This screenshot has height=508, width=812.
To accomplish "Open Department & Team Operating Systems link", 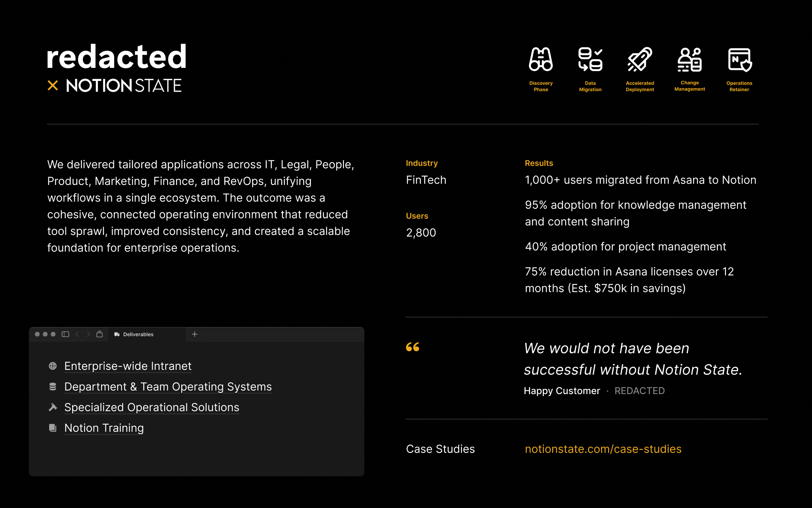I will click(168, 387).
